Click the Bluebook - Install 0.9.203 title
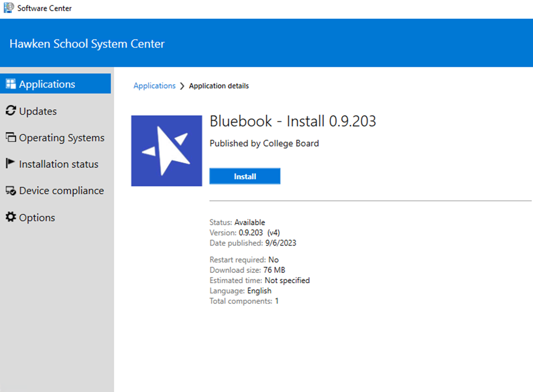 [292, 121]
